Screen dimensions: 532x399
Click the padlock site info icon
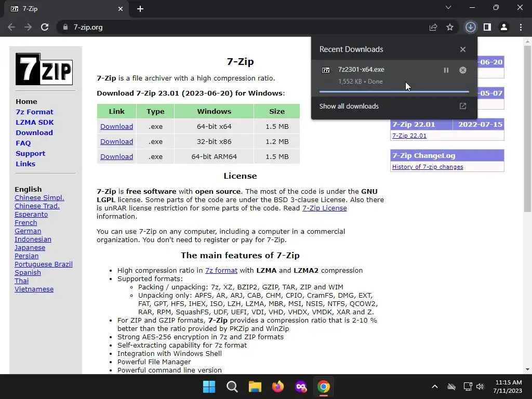coord(65,27)
